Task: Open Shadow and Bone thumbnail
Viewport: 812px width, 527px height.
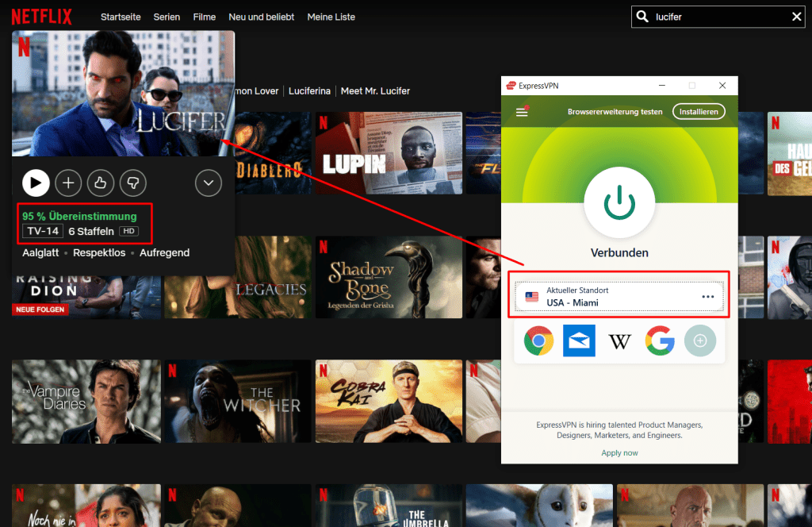Action: 389,277
